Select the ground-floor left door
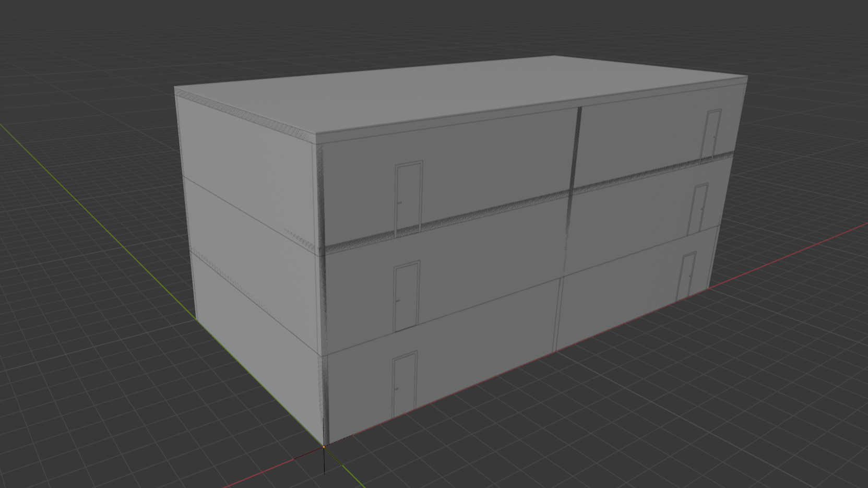868x488 pixels. [404, 385]
